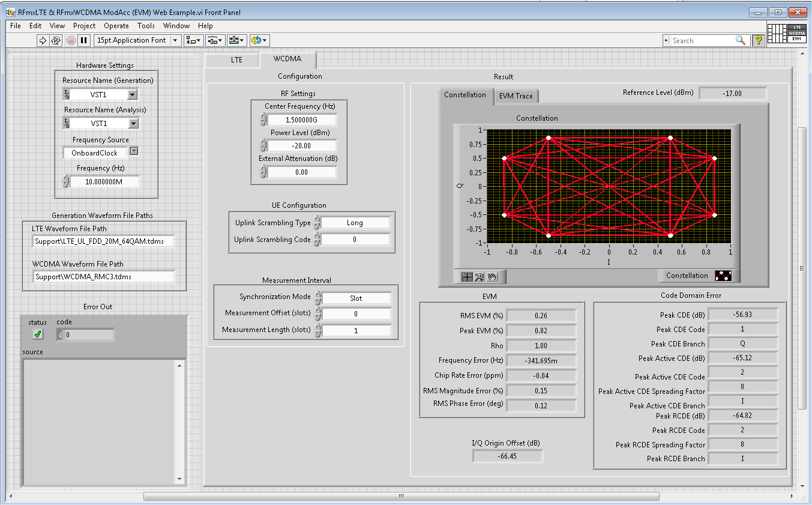The width and height of the screenshot is (812, 505).
Task: Open the Resize Objects tool
Action: click(x=237, y=40)
